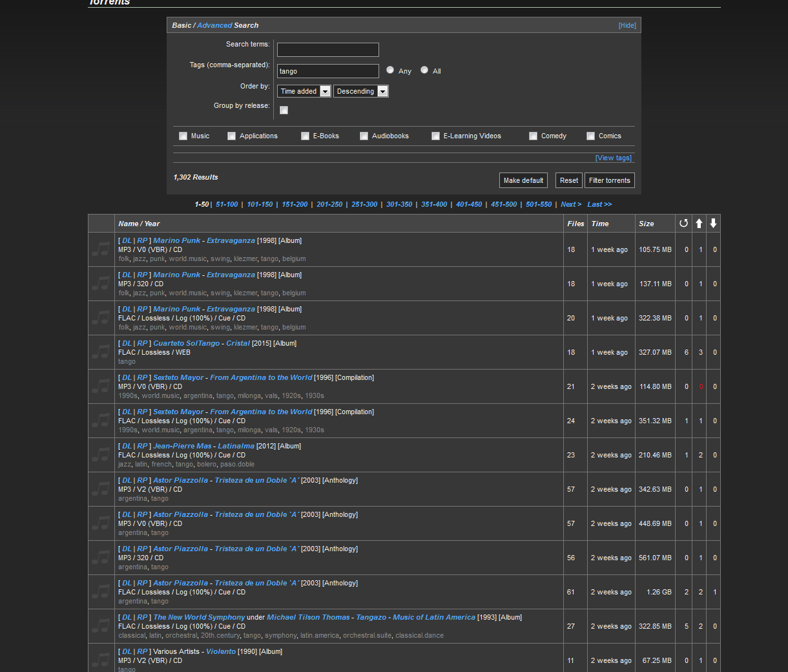The image size is (788, 672).
Task: Click the bolero tag in Latinalma row
Action: pyautogui.click(x=207, y=464)
